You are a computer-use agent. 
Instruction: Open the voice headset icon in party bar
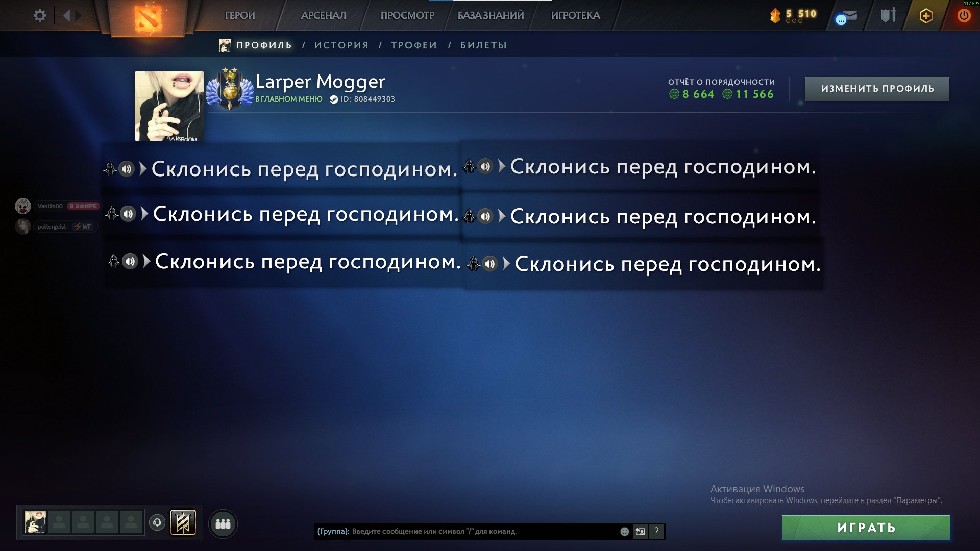(157, 522)
